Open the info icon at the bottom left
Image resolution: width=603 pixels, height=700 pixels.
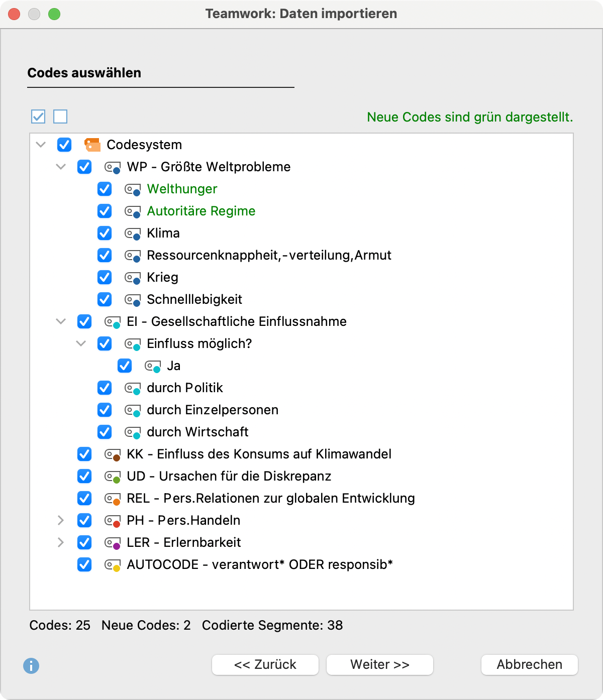[32, 666]
